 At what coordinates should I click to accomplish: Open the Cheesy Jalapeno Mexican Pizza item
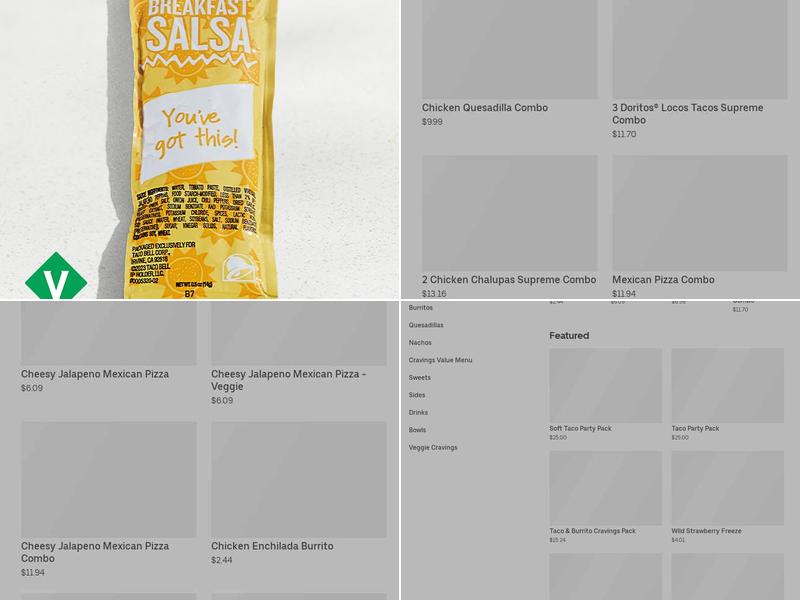click(95, 374)
